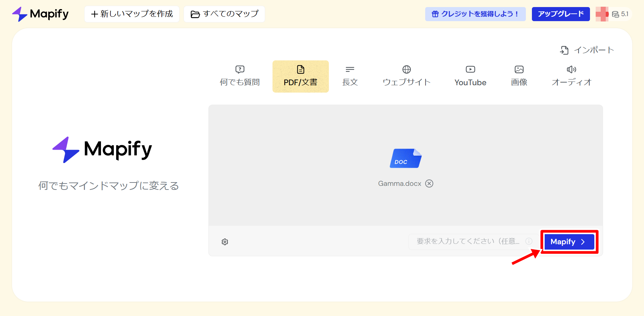The height and width of the screenshot is (316, 644).
Task: Select the PDF/文書 tab
Action: tap(301, 76)
